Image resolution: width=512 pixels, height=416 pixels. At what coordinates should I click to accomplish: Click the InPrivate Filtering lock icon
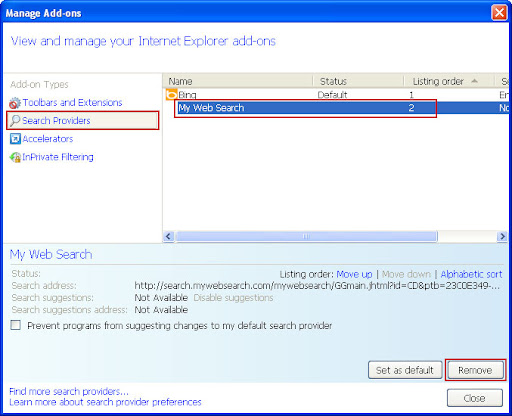click(x=15, y=157)
